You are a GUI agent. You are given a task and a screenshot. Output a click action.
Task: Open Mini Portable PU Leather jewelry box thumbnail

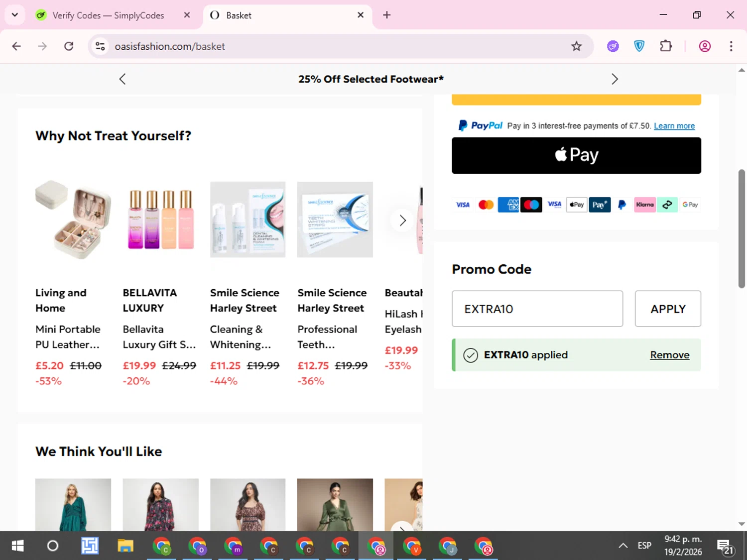[73, 220]
